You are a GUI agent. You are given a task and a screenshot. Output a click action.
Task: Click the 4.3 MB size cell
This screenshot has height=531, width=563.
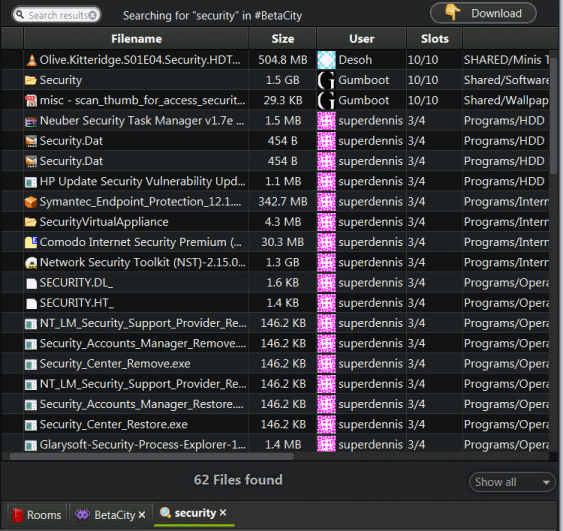coord(283,222)
